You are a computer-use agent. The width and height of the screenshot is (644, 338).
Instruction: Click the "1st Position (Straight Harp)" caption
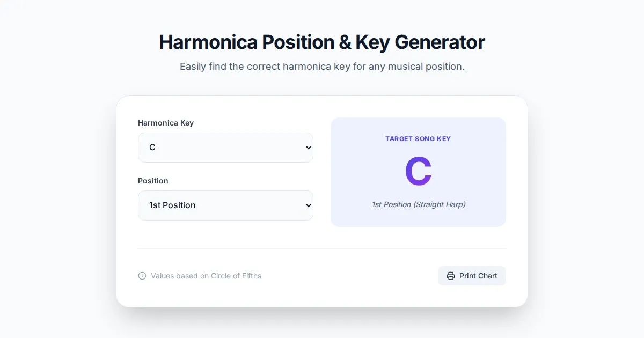pos(418,204)
